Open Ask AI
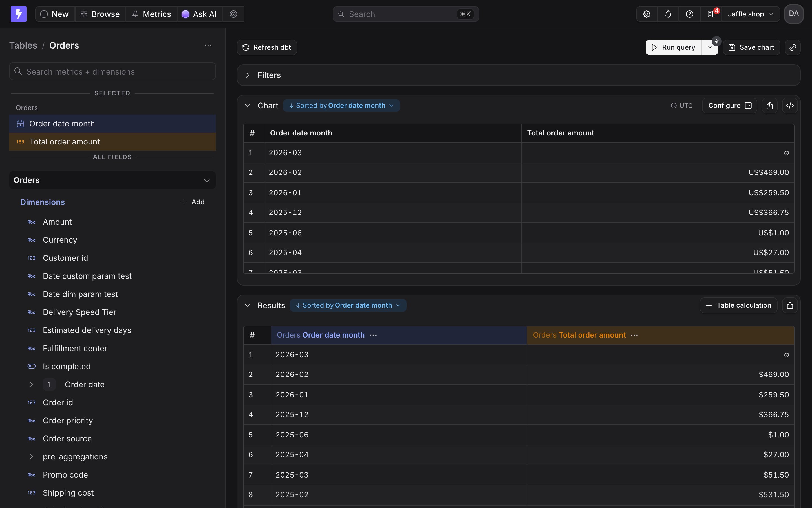This screenshot has height=508, width=812. click(x=200, y=14)
